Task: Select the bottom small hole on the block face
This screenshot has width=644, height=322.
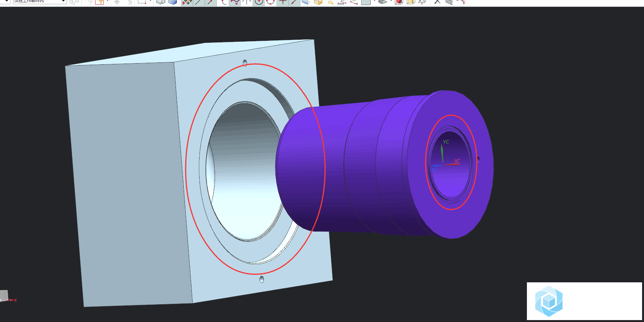Action: tap(262, 279)
